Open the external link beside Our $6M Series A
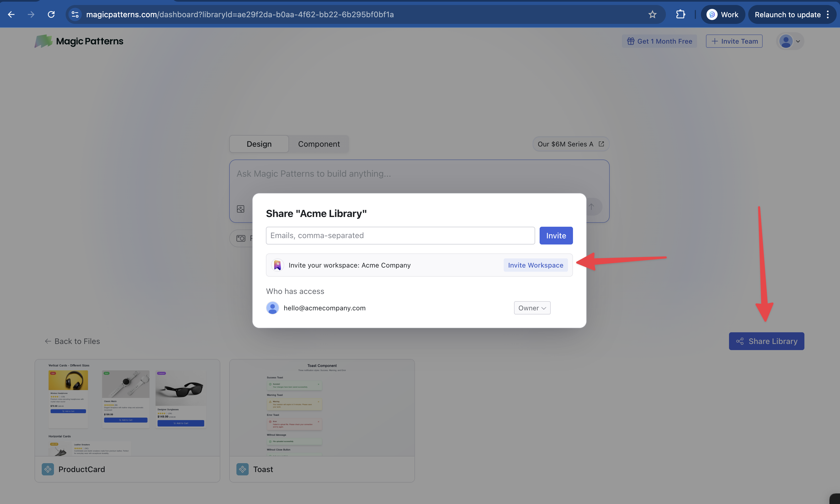Screen dimensions: 840x504 601,144
